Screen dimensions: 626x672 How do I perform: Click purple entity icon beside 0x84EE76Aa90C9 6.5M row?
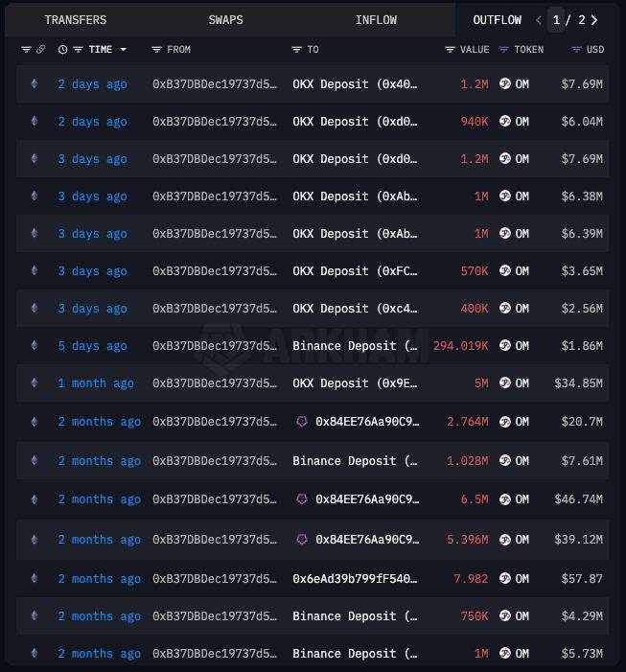tap(302, 499)
